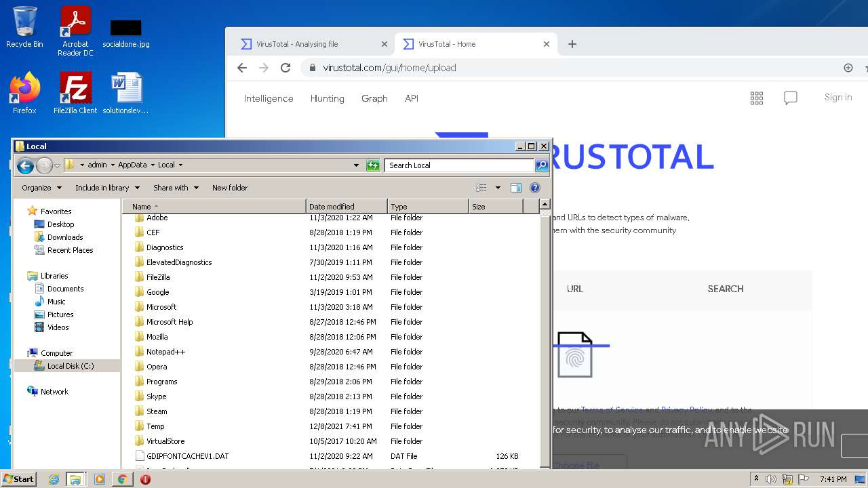The height and width of the screenshot is (488, 868).
Task: Select socialdone.jpg desktop file
Action: click(x=126, y=33)
